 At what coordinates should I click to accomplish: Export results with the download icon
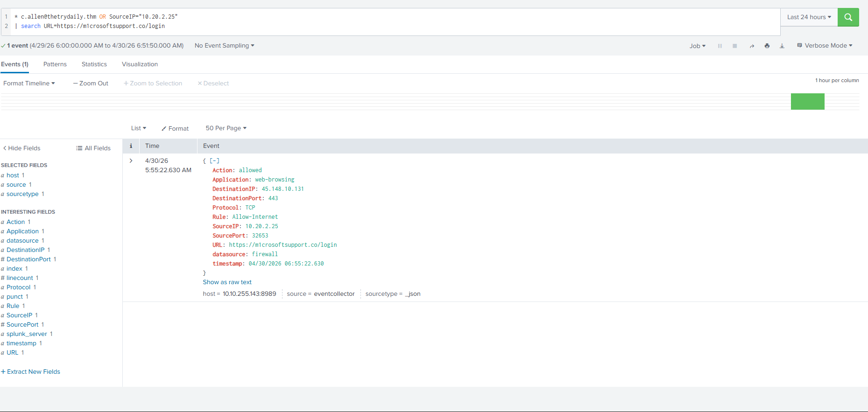[782, 46]
